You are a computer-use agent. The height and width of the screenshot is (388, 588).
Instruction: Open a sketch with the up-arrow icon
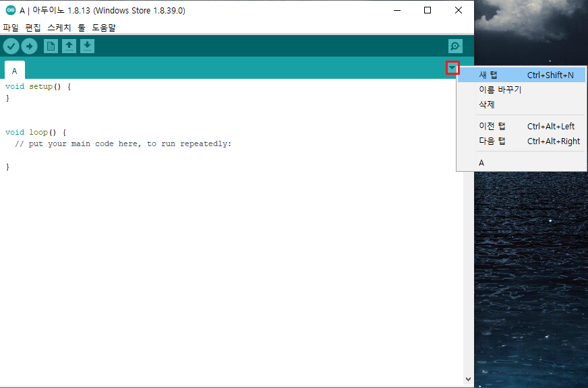(x=69, y=46)
